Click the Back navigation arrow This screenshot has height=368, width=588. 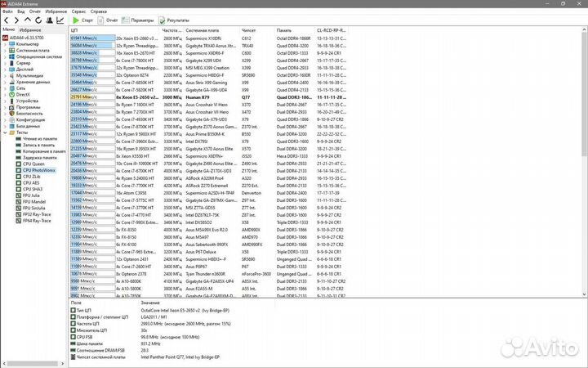click(6, 19)
